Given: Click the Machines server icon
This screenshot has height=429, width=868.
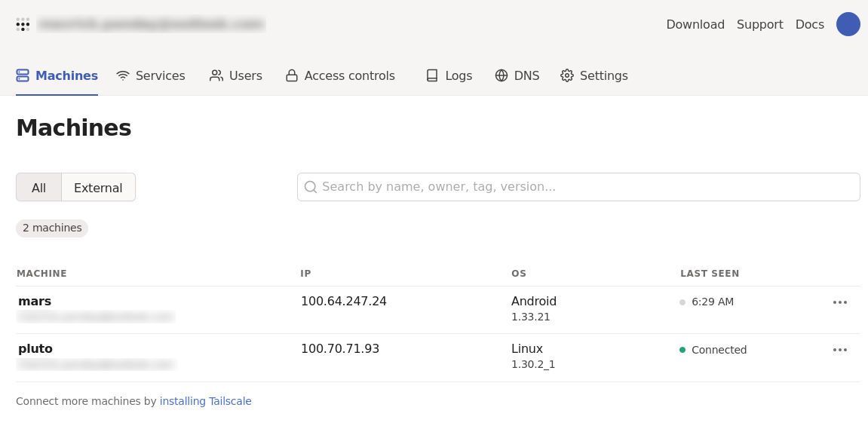Looking at the screenshot, I should pos(23,75).
